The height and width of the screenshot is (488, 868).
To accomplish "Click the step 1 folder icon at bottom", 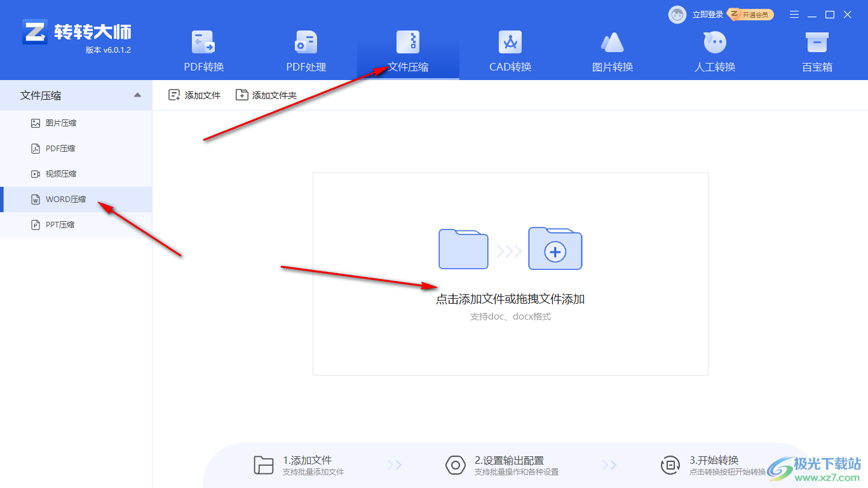I will 263,465.
